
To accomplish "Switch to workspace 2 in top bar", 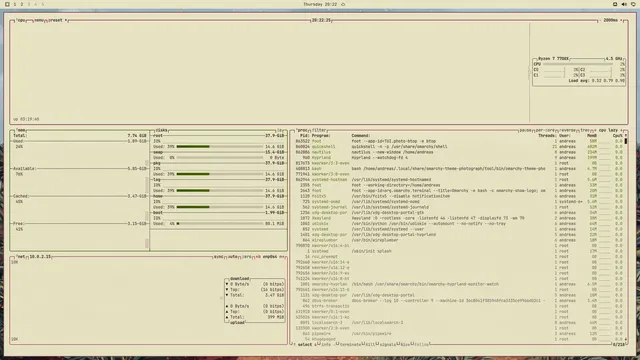I will pos(22,4).
